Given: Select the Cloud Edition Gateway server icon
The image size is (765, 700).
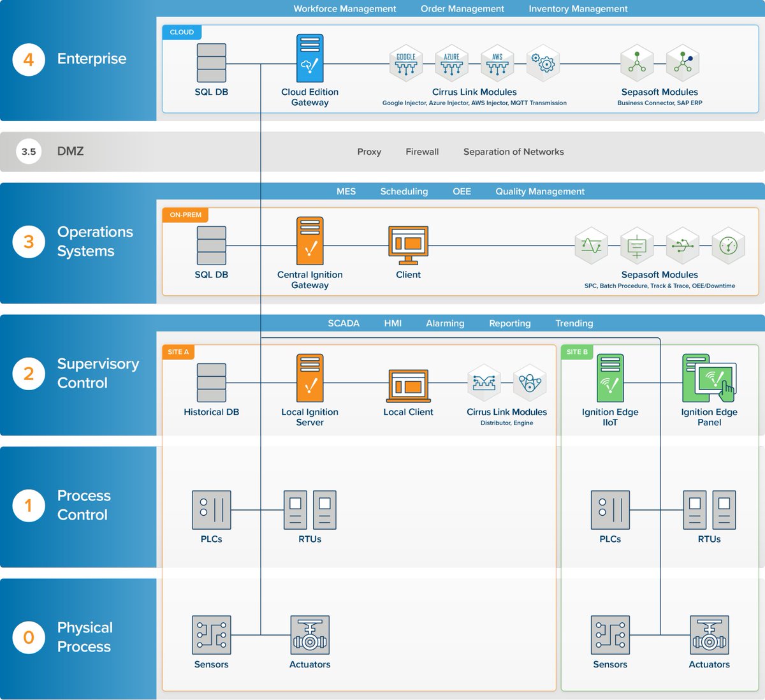Looking at the screenshot, I should pyautogui.click(x=310, y=58).
